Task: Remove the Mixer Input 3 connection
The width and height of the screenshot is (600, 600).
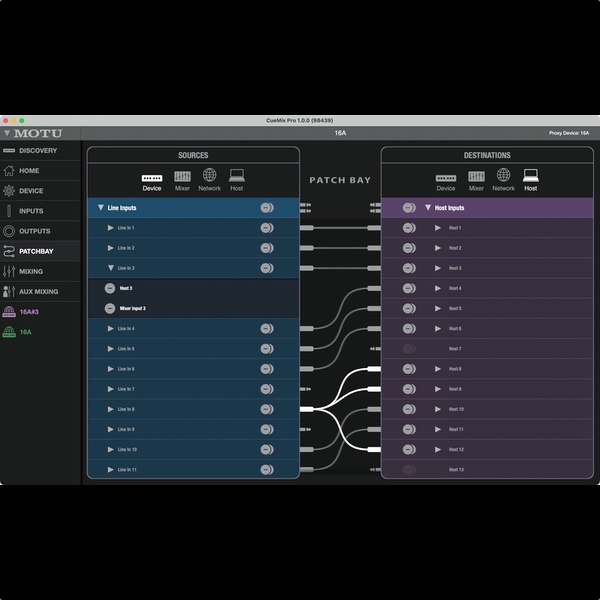Action: click(x=110, y=308)
